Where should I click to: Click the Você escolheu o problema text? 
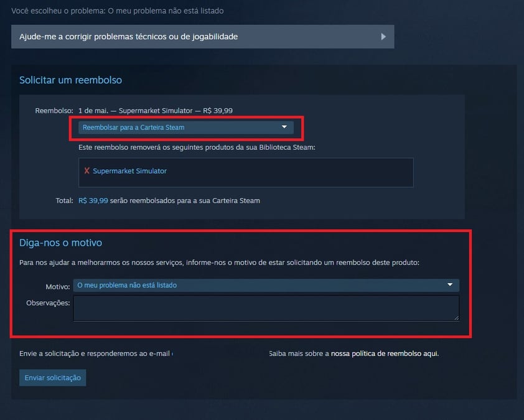117,11
